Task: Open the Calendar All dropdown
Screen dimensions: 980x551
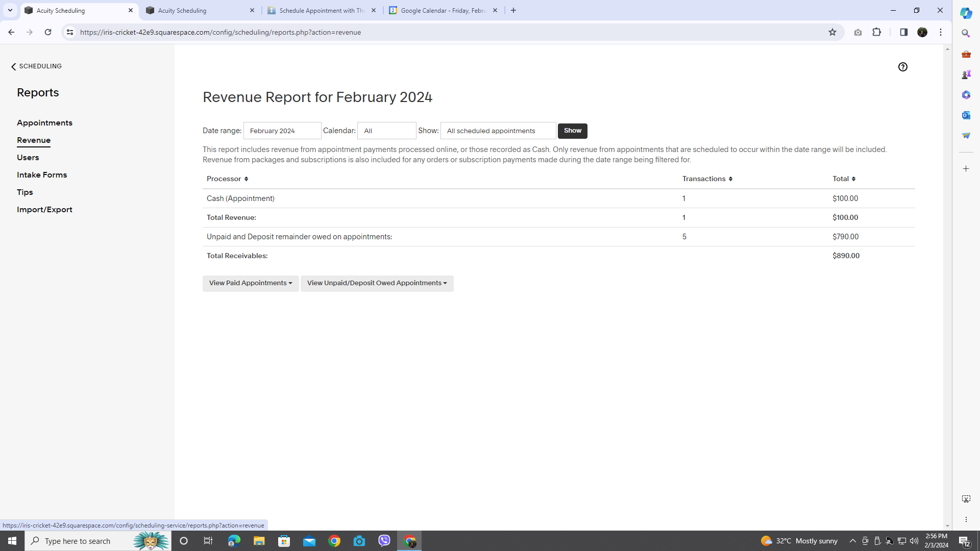Action: 386,131
